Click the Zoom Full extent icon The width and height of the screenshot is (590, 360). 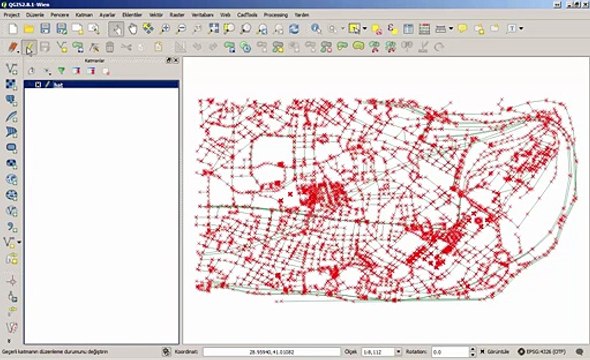[x=213, y=29]
